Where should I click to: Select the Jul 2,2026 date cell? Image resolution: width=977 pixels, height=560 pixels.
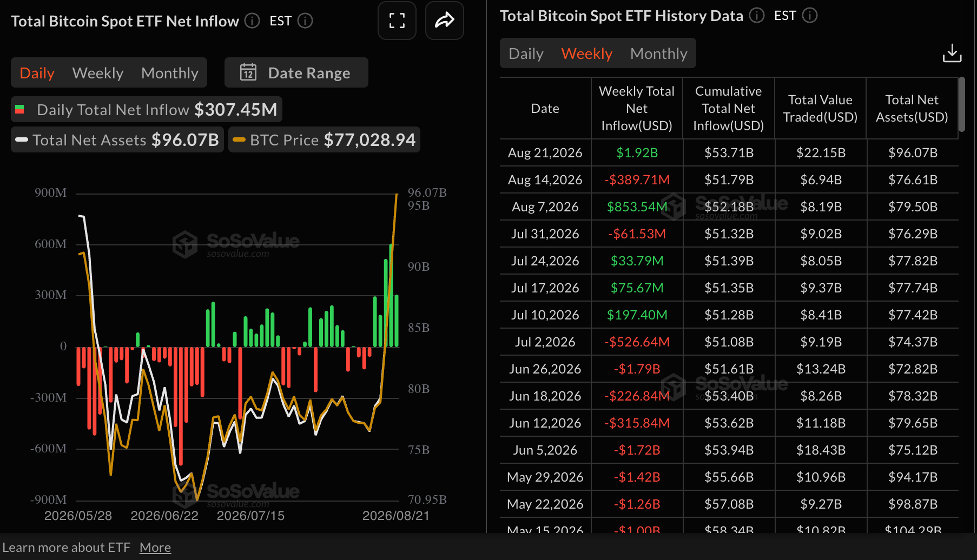545,342
